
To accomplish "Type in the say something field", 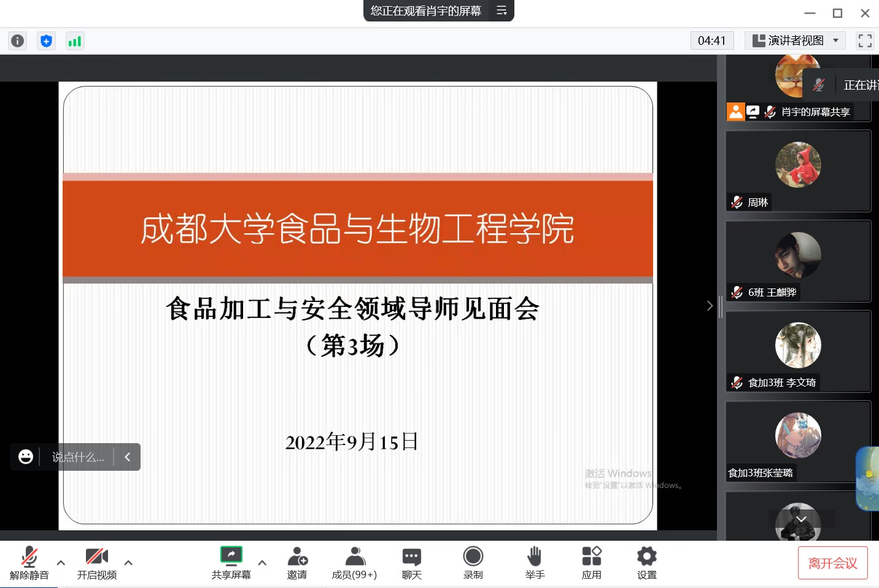I will pos(78,457).
